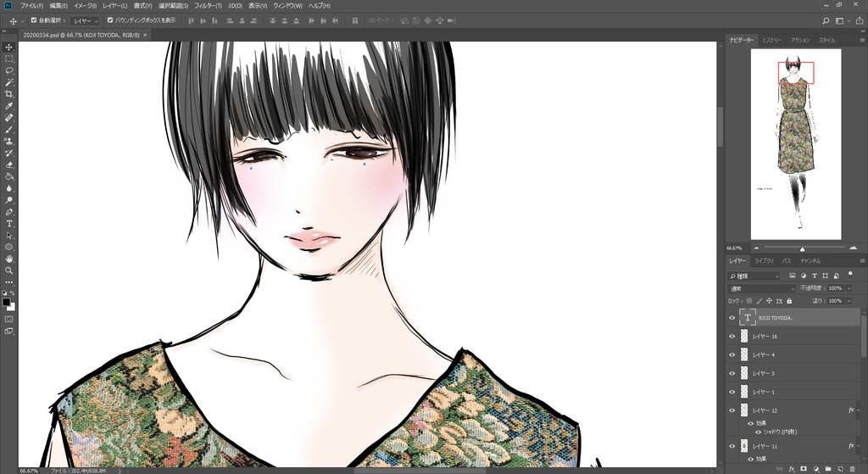Add a layer mask
This screenshot has height=474, width=868.
804,469
